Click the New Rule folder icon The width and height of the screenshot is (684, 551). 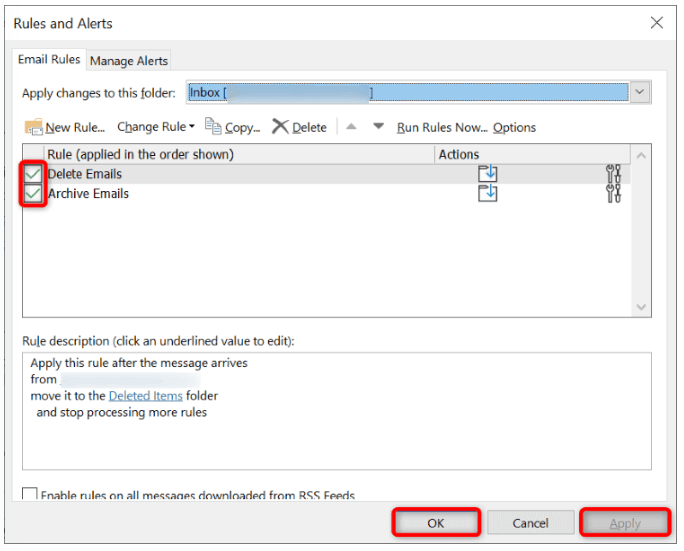point(34,127)
